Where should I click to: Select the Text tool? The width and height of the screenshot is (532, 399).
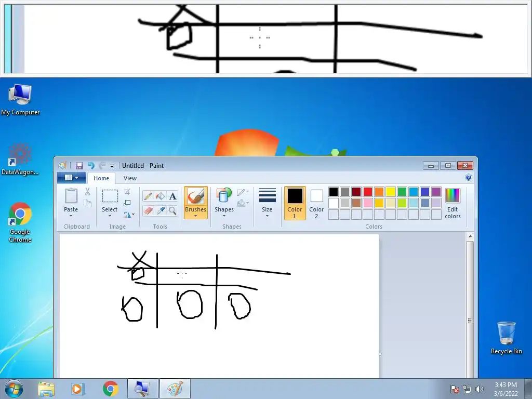coord(172,196)
